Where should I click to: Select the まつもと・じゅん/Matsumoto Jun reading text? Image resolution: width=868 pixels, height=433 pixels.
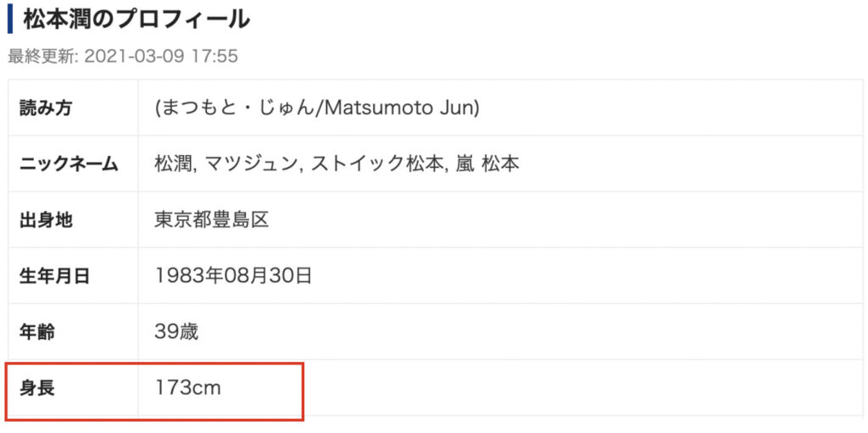pos(317,108)
